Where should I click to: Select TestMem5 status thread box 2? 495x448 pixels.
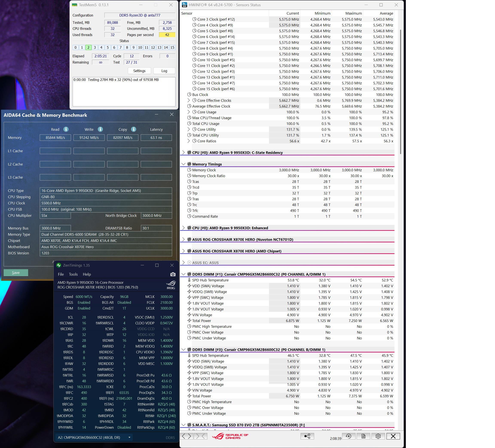click(88, 48)
